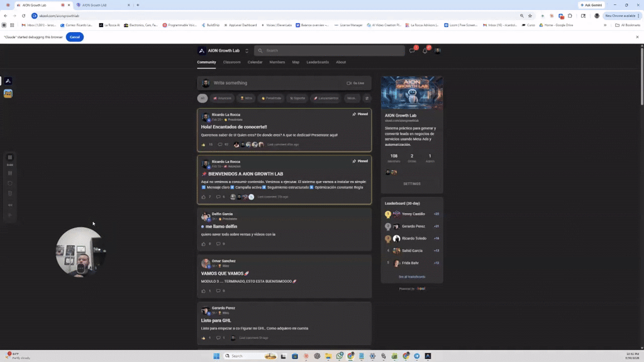View the 108 Members count
The width and height of the screenshot is (644, 362).
(x=394, y=158)
